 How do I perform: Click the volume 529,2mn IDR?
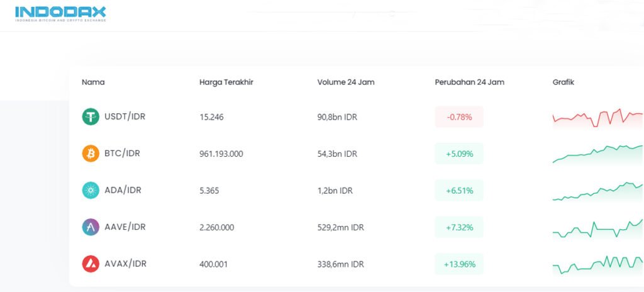coord(340,227)
